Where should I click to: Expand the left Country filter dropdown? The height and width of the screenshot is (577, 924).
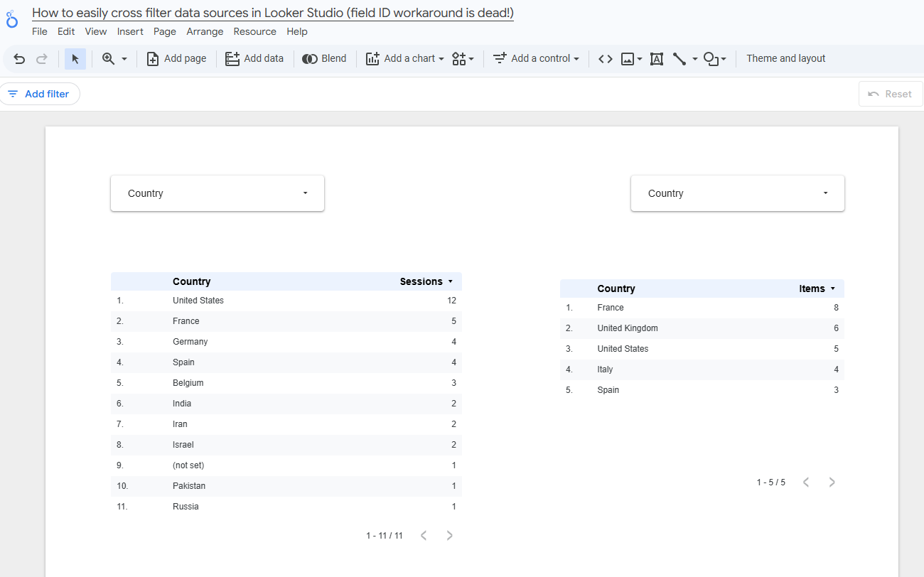point(305,193)
